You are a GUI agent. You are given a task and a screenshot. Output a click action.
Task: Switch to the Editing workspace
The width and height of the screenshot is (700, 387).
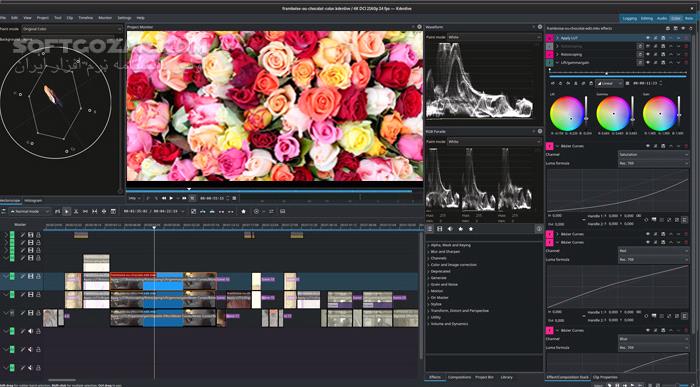pyautogui.click(x=646, y=18)
